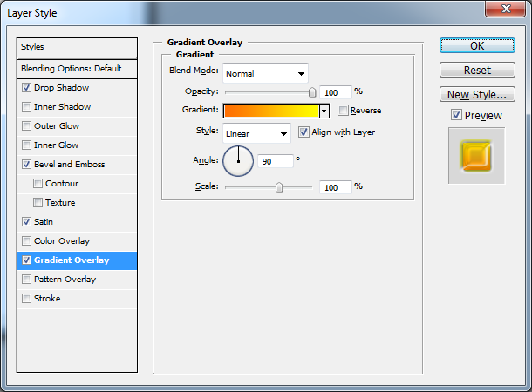This screenshot has width=532, height=392.
Task: Toggle the Preview checkbox
Action: (x=456, y=115)
